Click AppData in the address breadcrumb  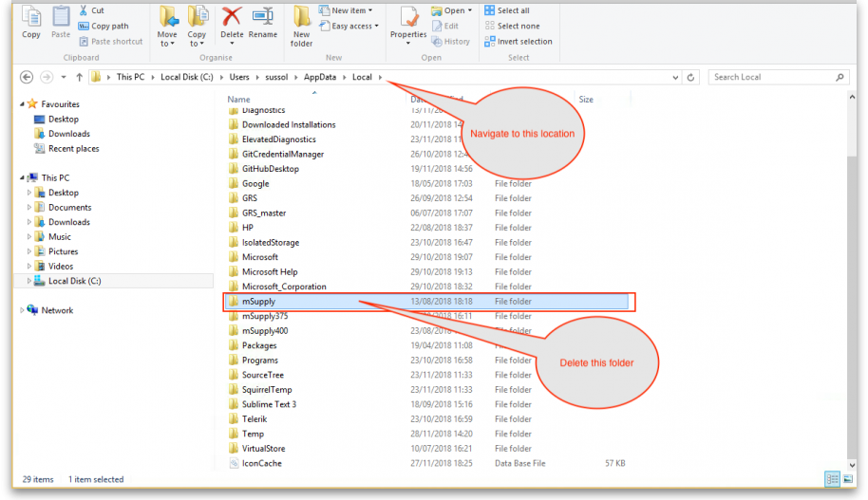[x=320, y=77]
